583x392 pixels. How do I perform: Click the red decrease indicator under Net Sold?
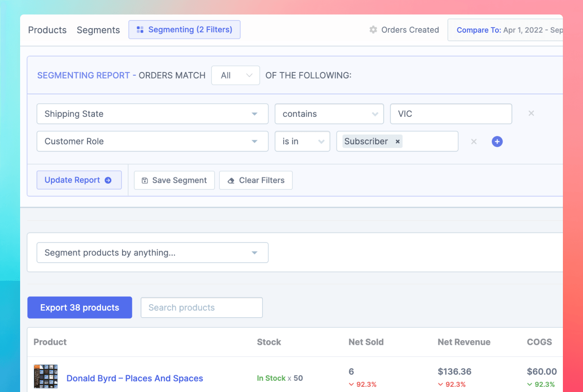pyautogui.click(x=362, y=385)
